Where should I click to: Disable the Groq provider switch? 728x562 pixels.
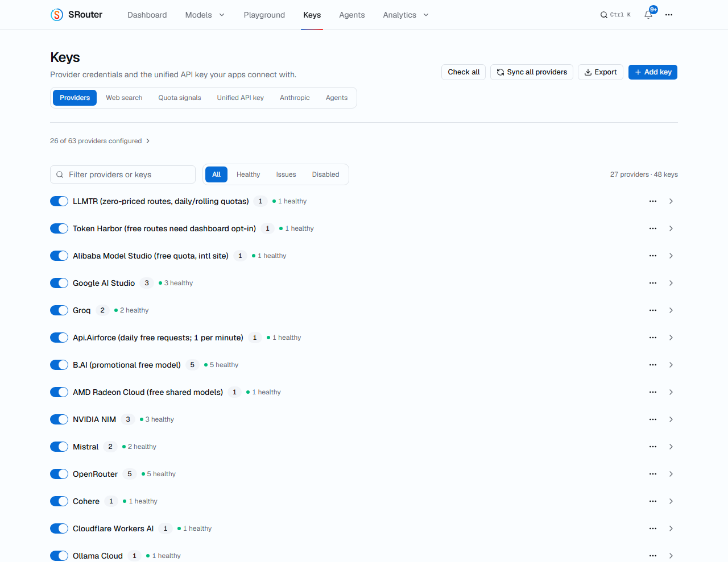(59, 310)
